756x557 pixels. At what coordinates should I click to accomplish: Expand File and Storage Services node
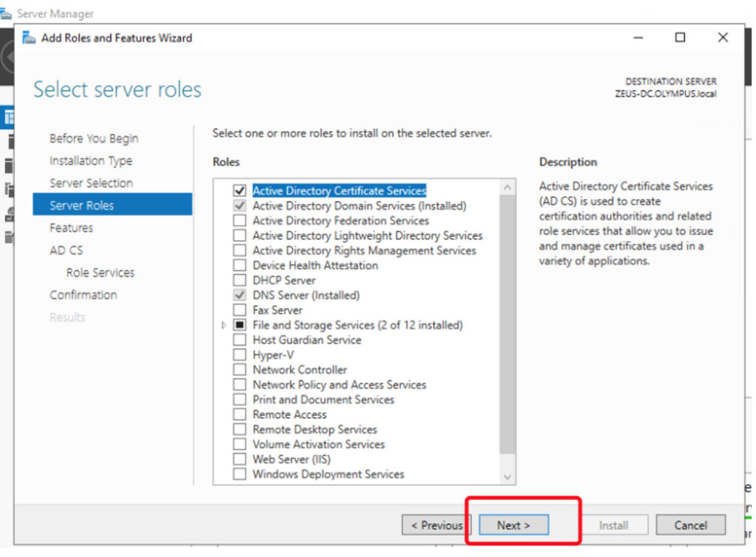tap(224, 325)
